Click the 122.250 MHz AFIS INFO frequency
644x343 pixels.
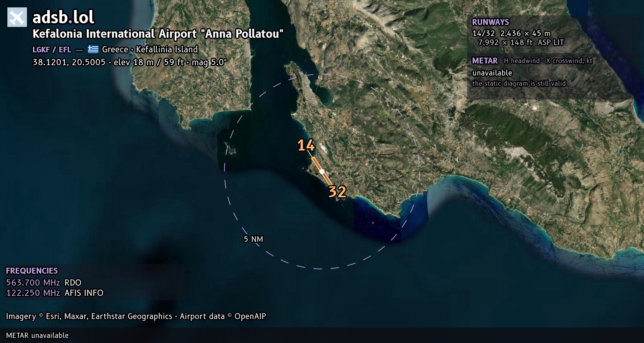55,293
